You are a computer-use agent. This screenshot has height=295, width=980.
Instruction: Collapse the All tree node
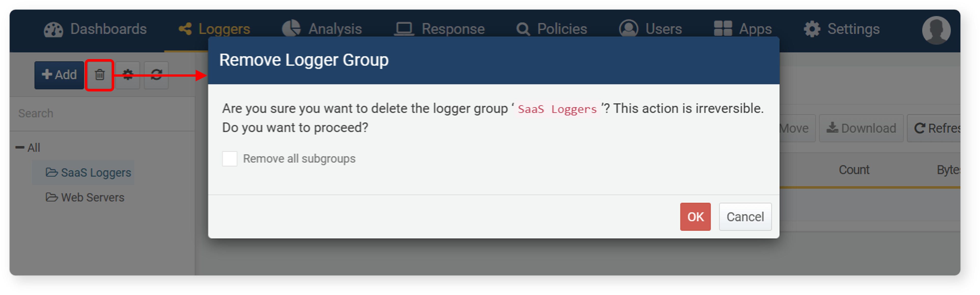(20, 148)
